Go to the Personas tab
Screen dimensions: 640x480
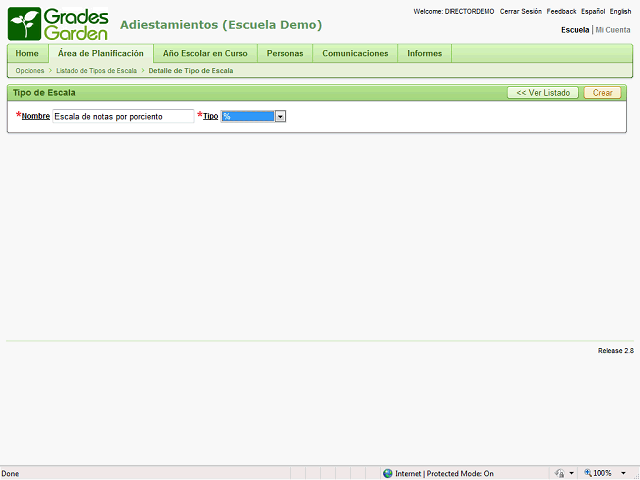pos(285,53)
